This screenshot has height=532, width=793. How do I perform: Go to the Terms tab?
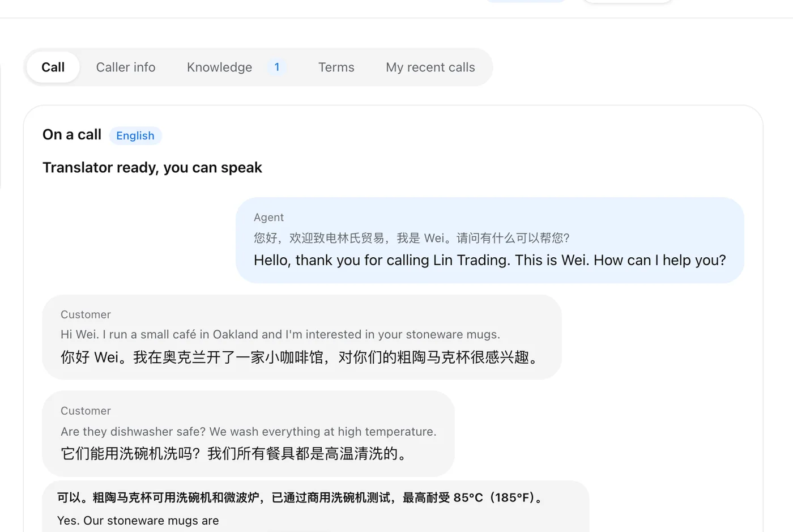[336, 67]
